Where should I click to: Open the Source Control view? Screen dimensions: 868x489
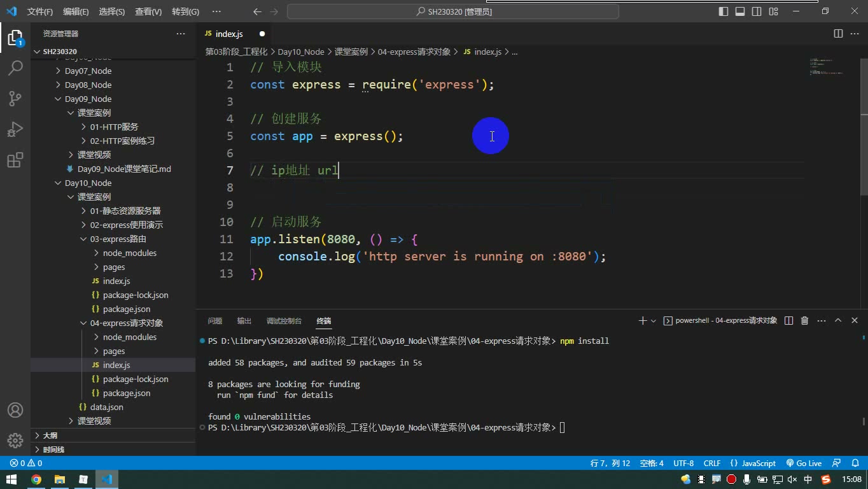[x=15, y=98]
